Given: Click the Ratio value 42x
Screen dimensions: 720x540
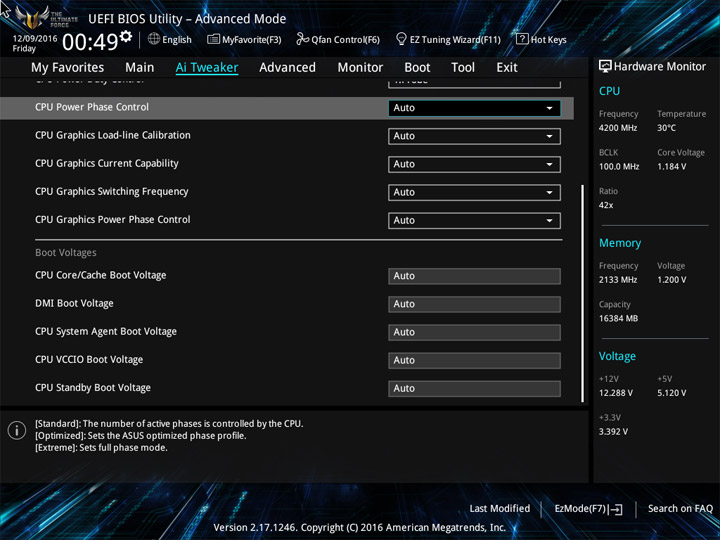Looking at the screenshot, I should point(606,205).
